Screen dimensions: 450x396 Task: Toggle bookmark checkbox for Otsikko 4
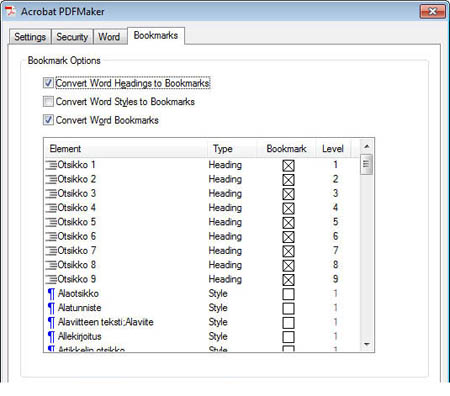click(288, 209)
